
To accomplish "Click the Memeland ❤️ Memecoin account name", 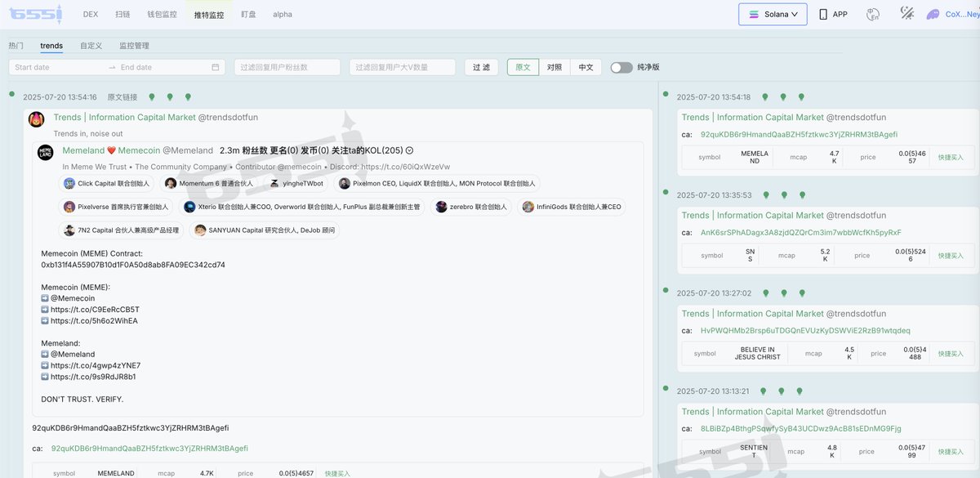I will 111,150.
